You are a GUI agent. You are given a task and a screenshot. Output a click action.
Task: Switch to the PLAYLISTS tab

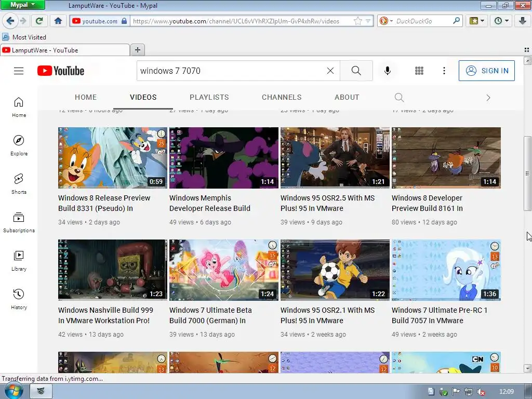pyautogui.click(x=209, y=97)
